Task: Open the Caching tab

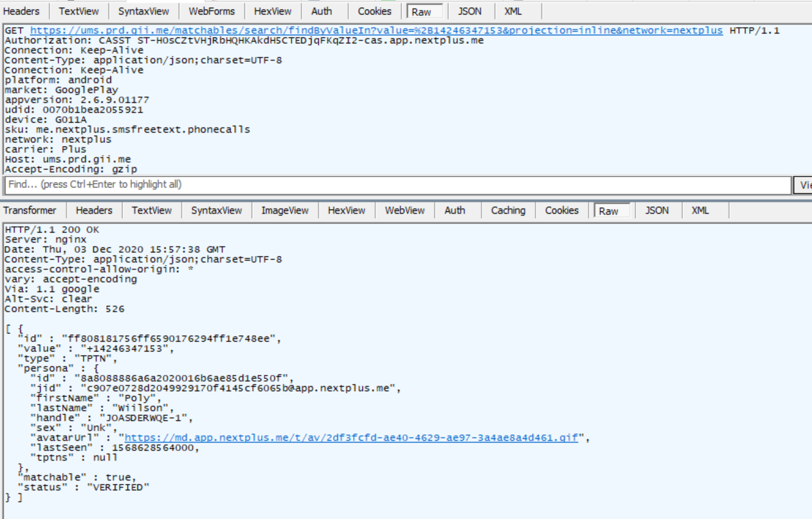Action: click(x=508, y=210)
